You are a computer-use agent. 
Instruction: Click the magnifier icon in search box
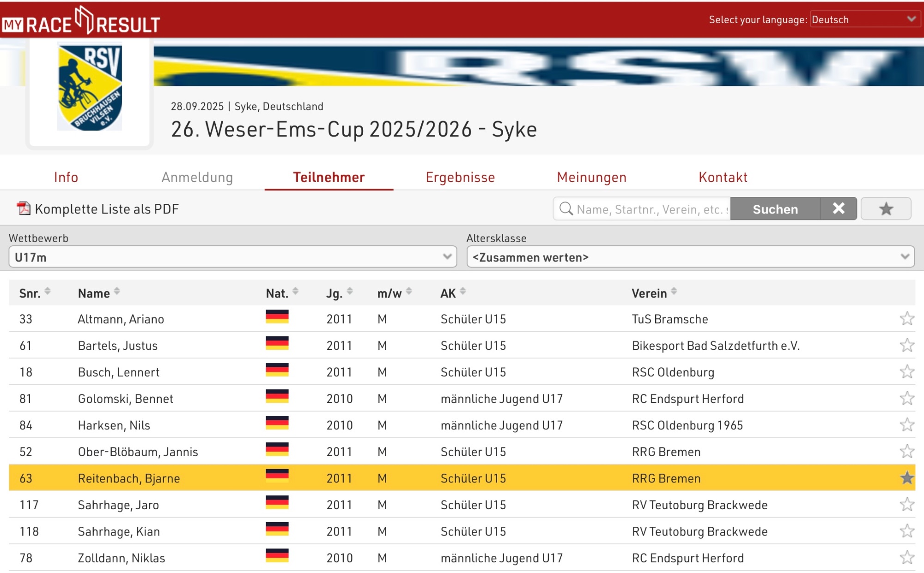[566, 209]
